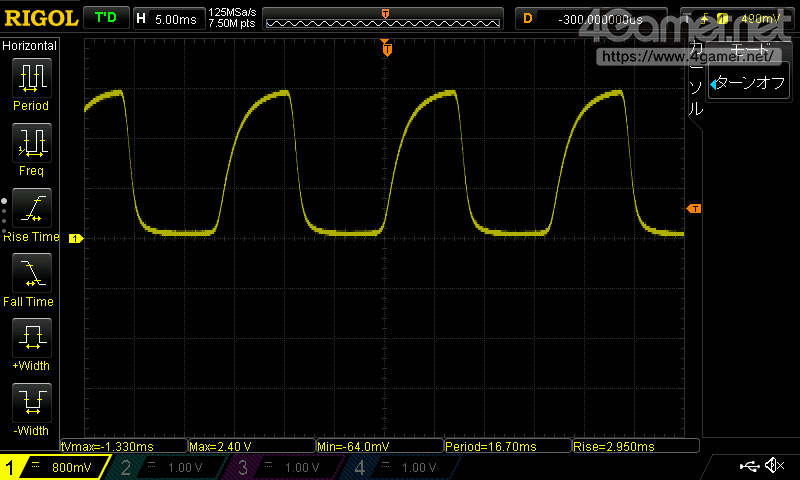Choose the Rise Time measurement icon
The width and height of the screenshot is (800, 480).
tap(32, 208)
